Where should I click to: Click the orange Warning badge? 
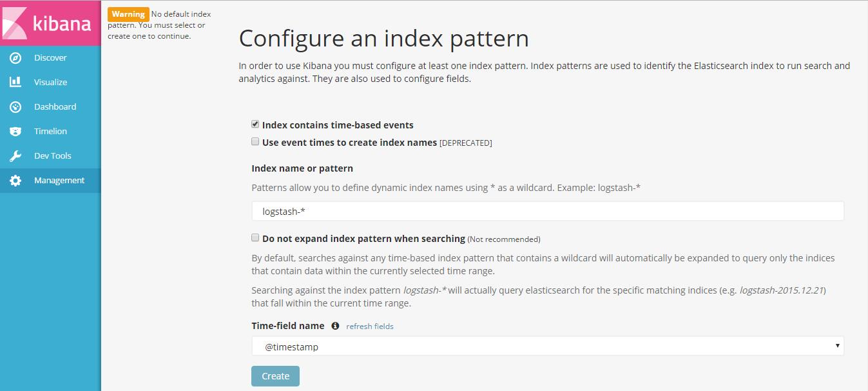point(128,14)
